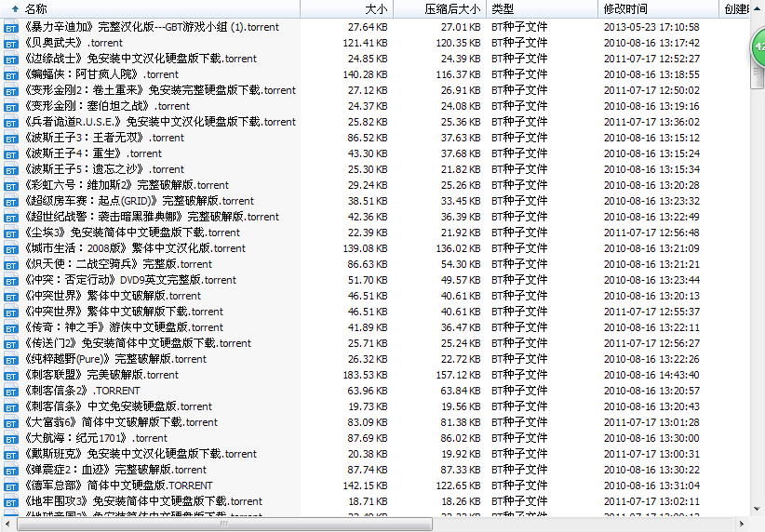
Task: Click the BT icon of 《纯粹越野(Pure)》
Action: (11, 359)
